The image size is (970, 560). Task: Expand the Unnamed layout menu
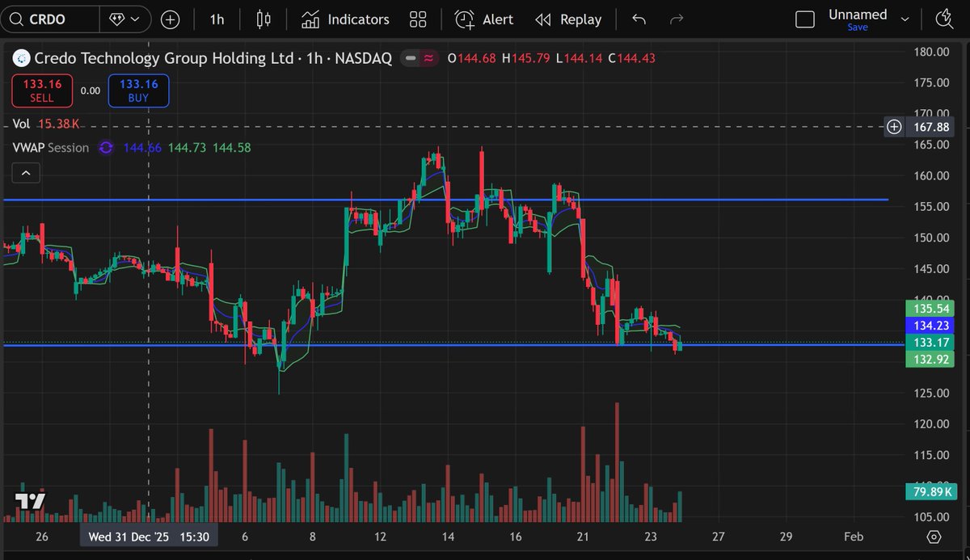click(905, 19)
